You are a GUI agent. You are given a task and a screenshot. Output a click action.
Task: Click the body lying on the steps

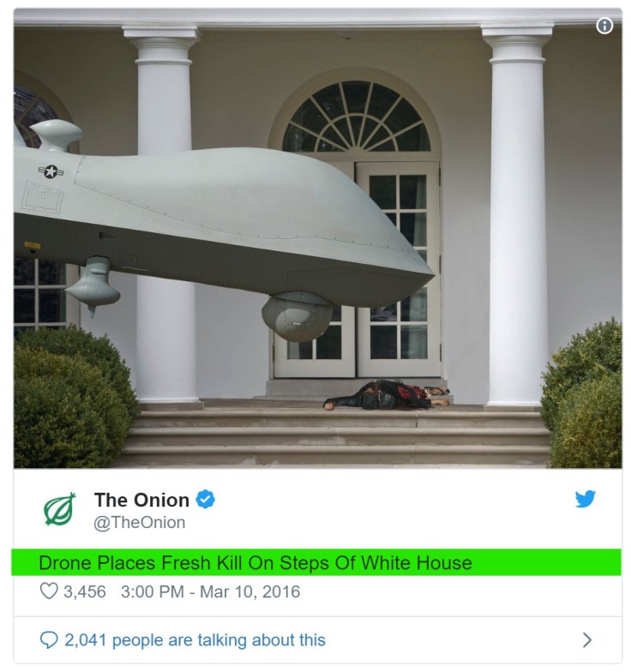(387, 395)
